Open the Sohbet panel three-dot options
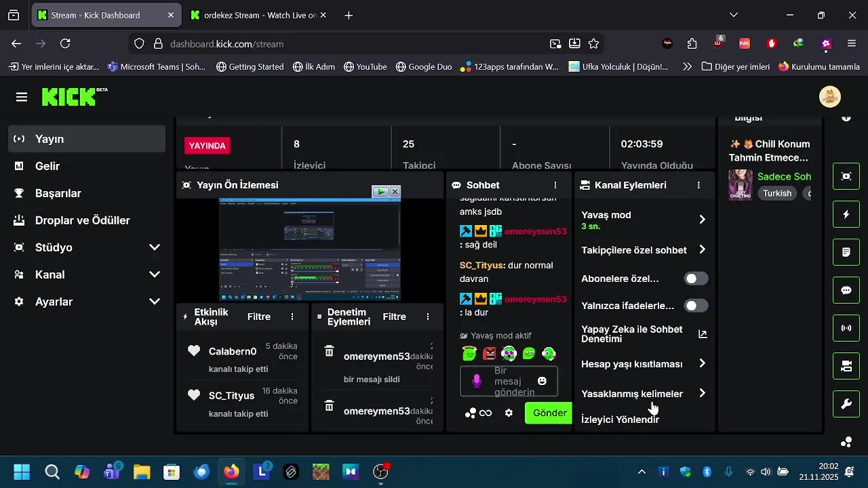This screenshot has height=488, width=868. 555,185
